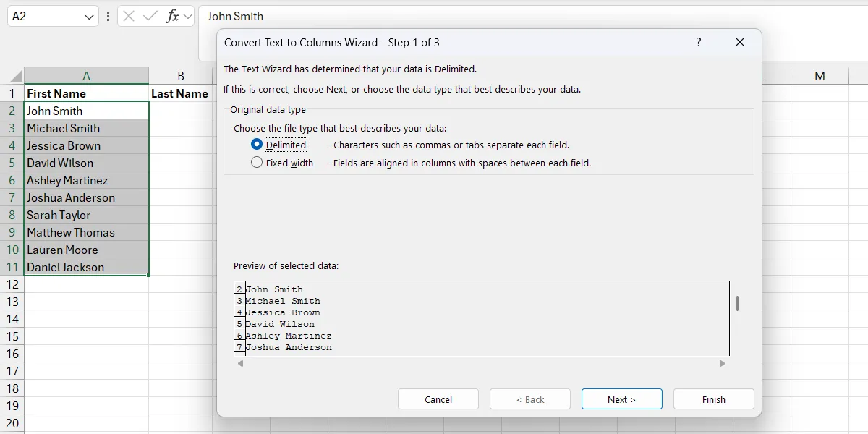Click the formula bar cancel X icon
The width and height of the screenshot is (868, 434).
coord(129,16)
